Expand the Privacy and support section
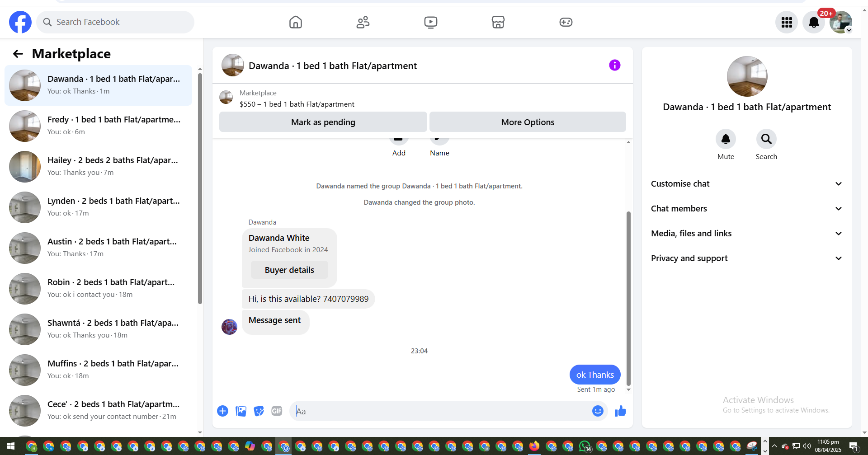 coord(746,258)
